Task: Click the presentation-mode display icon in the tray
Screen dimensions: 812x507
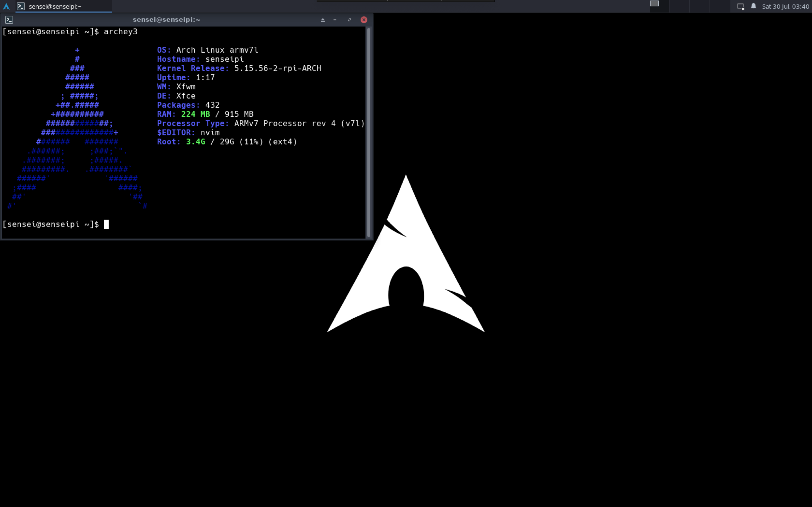Action: click(740, 6)
